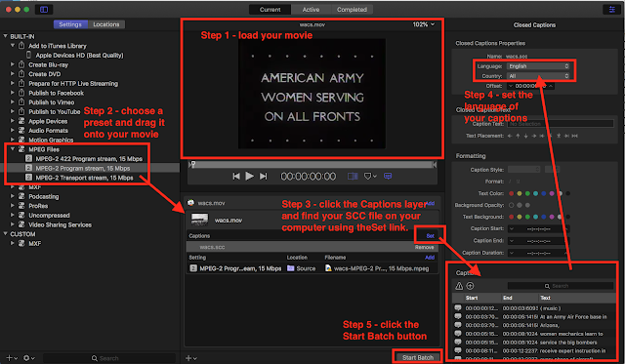
Task: Switch to the Completed tab
Action: [352, 10]
